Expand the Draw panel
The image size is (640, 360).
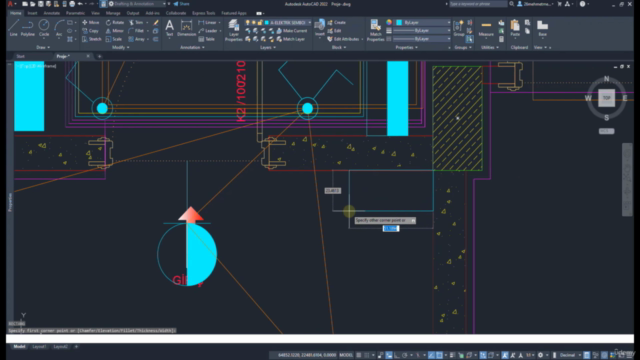point(43,47)
